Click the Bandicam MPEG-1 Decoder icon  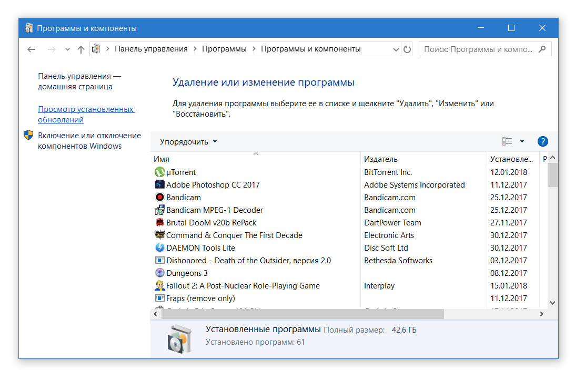point(160,210)
